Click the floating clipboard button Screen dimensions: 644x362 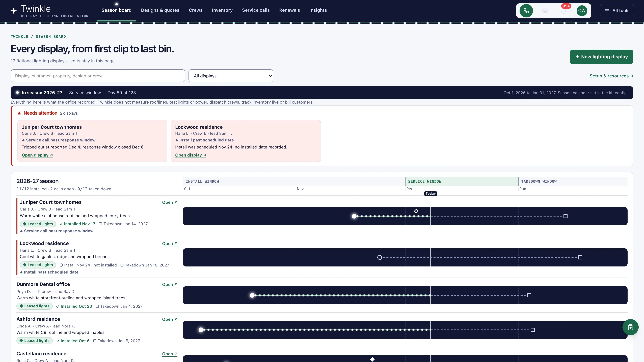pos(630,327)
